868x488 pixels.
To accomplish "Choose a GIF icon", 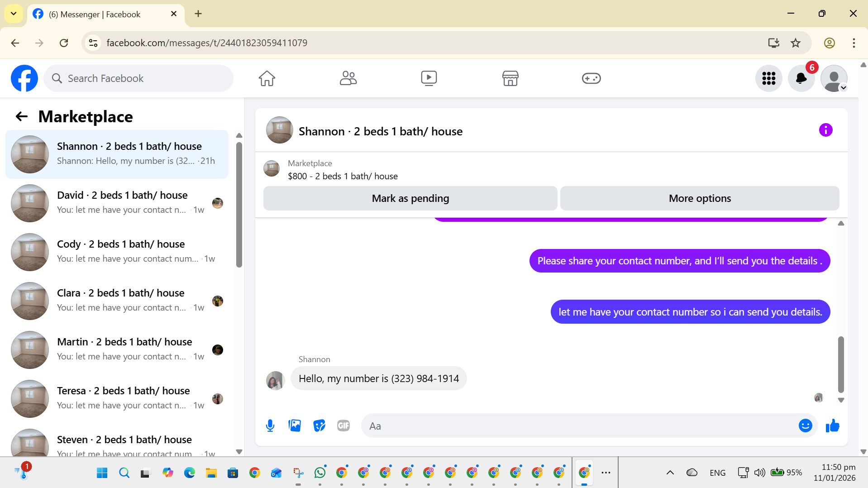I will coord(343,426).
